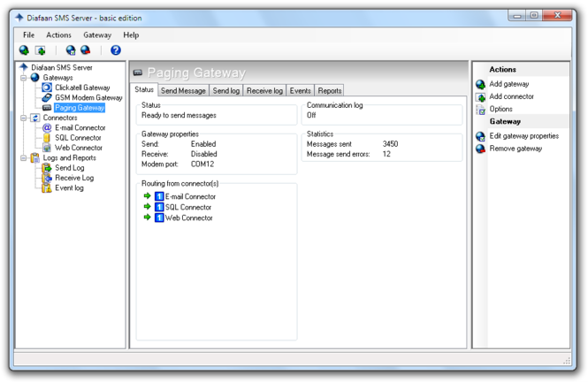588x382 pixels.
Task: Click the Add gateway toolbar icon
Action: click(x=24, y=50)
